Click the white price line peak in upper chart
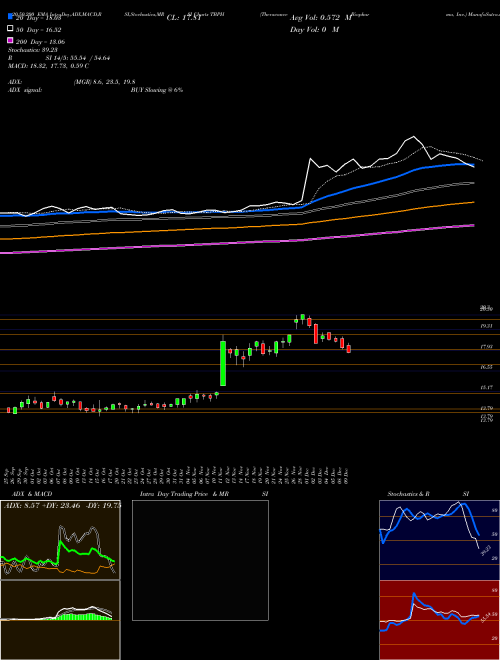The width and height of the screenshot is (500, 660). pyautogui.click(x=414, y=137)
